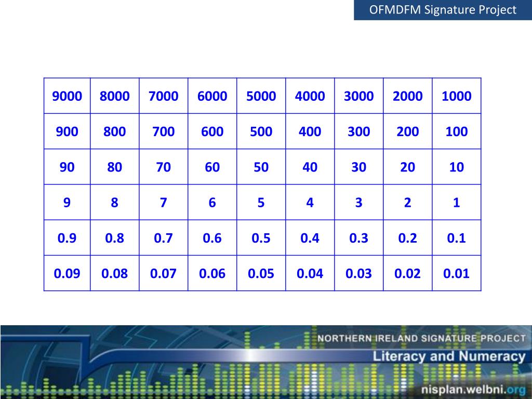Viewport: 532px width, 399px height.
Task: Click the 0.7 cell
Action: click(164, 238)
